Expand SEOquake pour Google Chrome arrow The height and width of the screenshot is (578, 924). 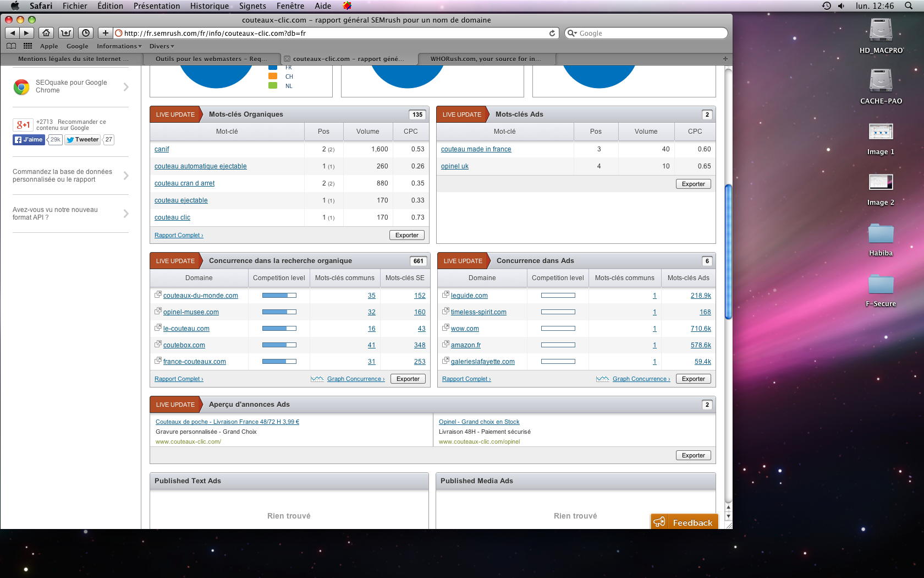(x=126, y=87)
